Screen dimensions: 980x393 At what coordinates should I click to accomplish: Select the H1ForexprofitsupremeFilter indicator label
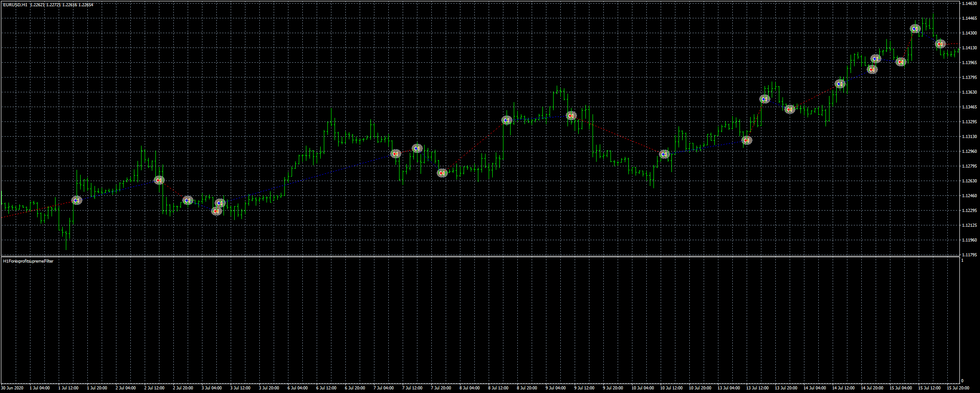[28, 261]
